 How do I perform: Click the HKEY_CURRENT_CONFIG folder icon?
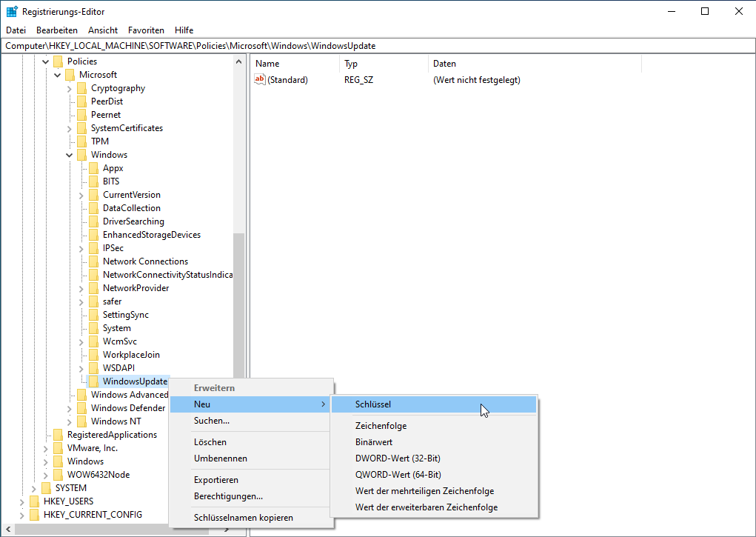[35, 514]
